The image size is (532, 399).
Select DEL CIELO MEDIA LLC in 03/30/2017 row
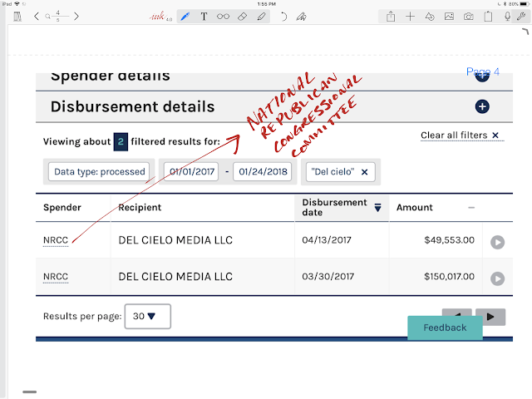pyautogui.click(x=175, y=277)
